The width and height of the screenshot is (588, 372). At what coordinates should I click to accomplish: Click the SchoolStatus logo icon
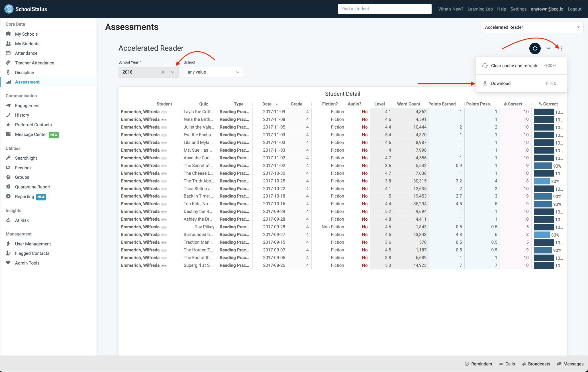pos(9,9)
